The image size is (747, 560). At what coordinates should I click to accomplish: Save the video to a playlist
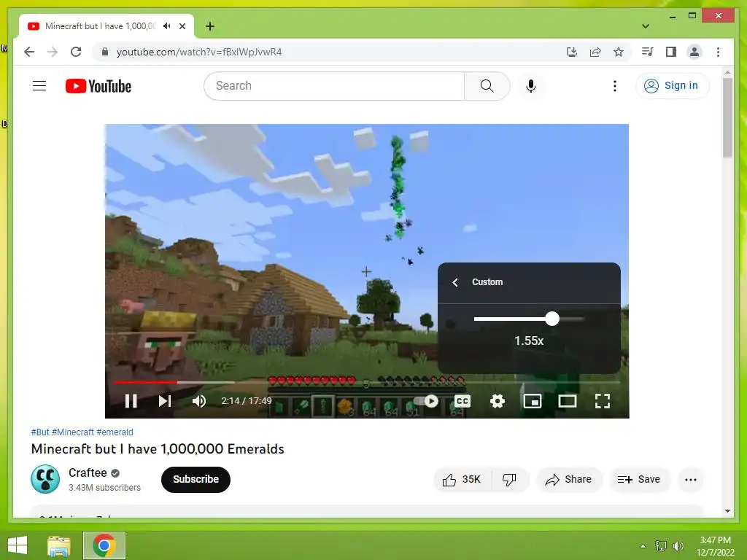[639, 480]
